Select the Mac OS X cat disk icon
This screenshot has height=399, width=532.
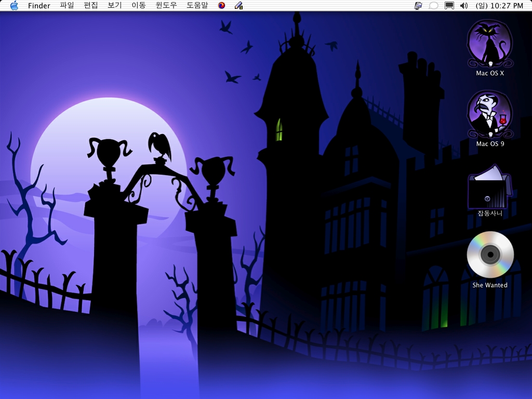490,44
